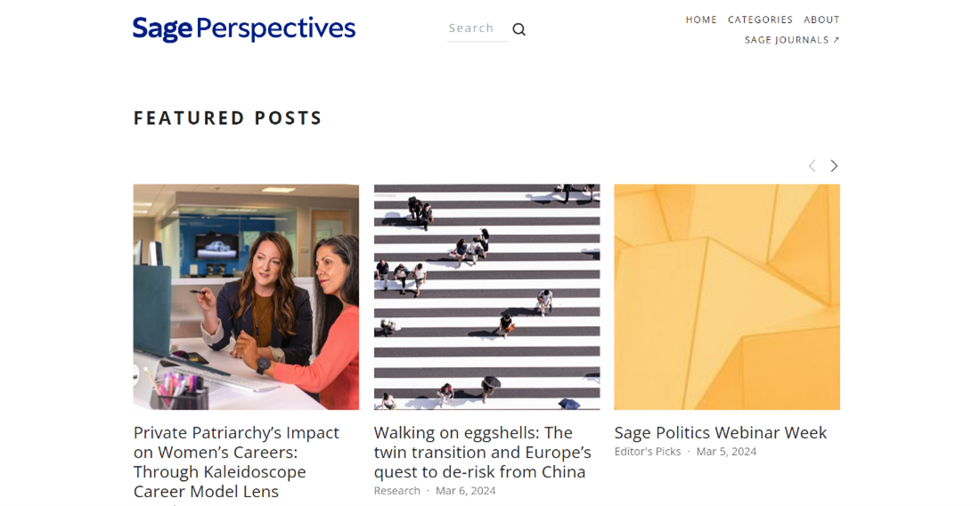Open the crosswalk pedestrians post image
The height and width of the screenshot is (506, 980).
[x=486, y=297]
